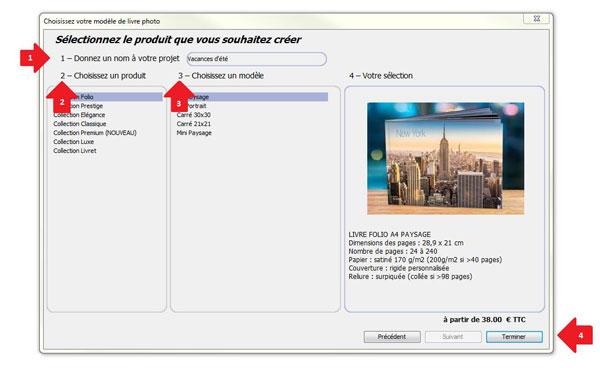The width and height of the screenshot is (600, 368).
Task: Focus the project name field 'Vacances d'été'
Action: click(x=256, y=59)
